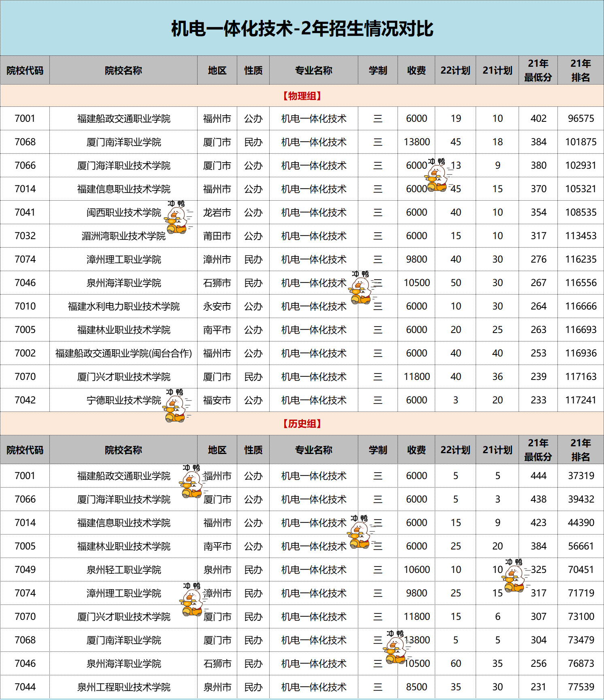Click the ranking value 44390

(x=581, y=523)
